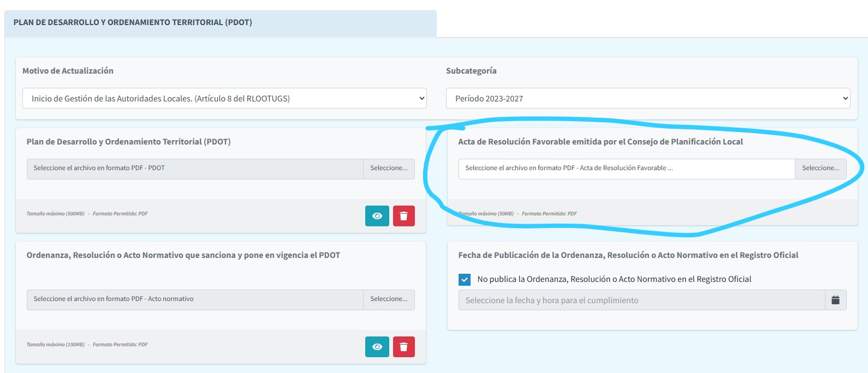Uncheck 'No publica la Ordenanza' checkbox
Viewport: 868px width, 373px height.
(465, 279)
